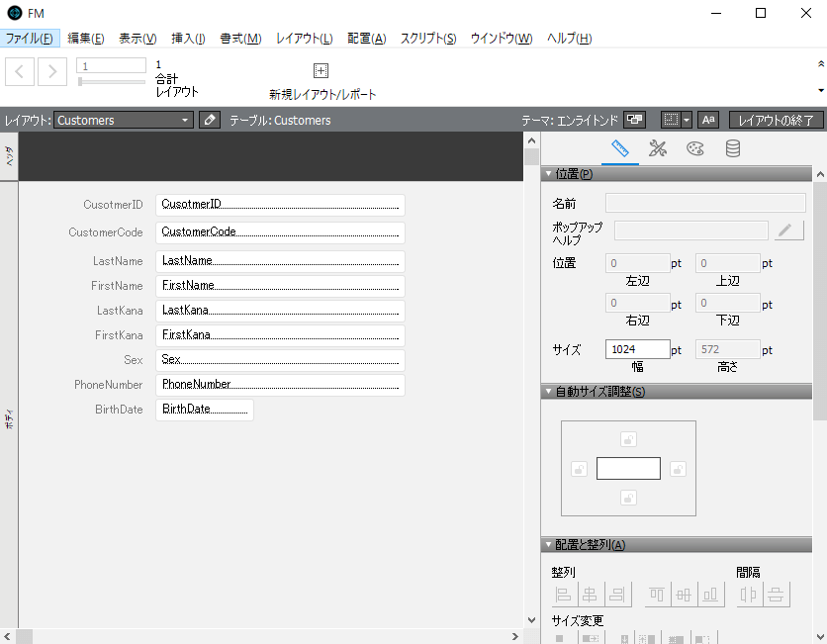Toggle the top anchor lock
This screenshot has height=644, width=827.
[628, 439]
